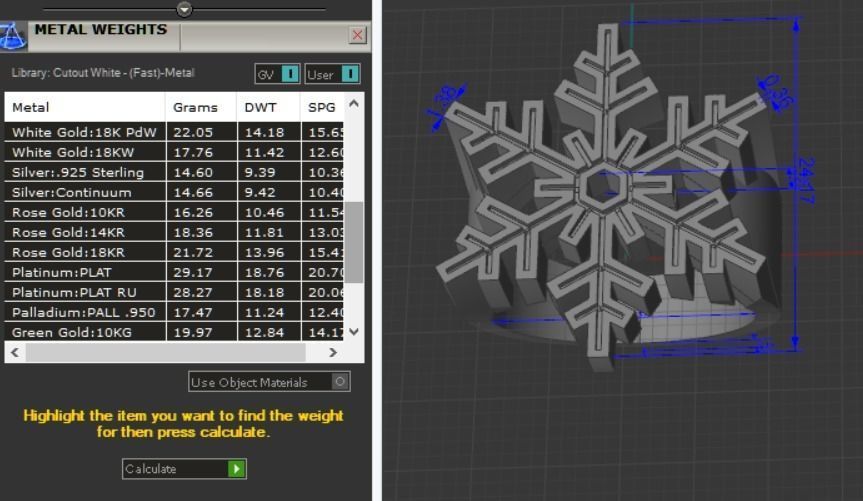The width and height of the screenshot is (863, 501).
Task: Click the Metal column header
Action: click(85, 107)
